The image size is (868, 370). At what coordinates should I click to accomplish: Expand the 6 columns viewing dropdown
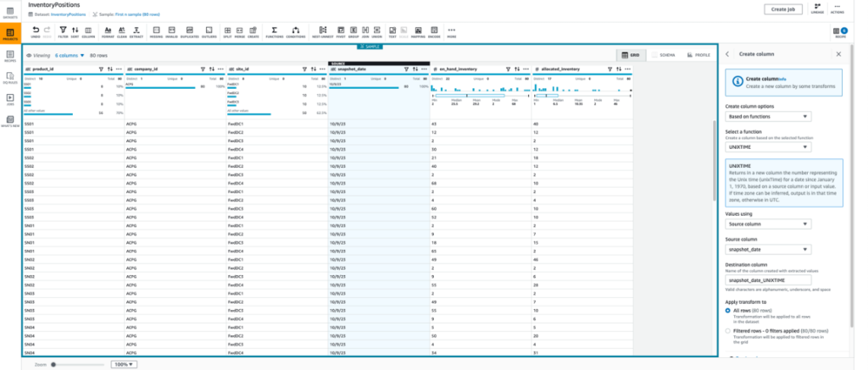tap(70, 55)
